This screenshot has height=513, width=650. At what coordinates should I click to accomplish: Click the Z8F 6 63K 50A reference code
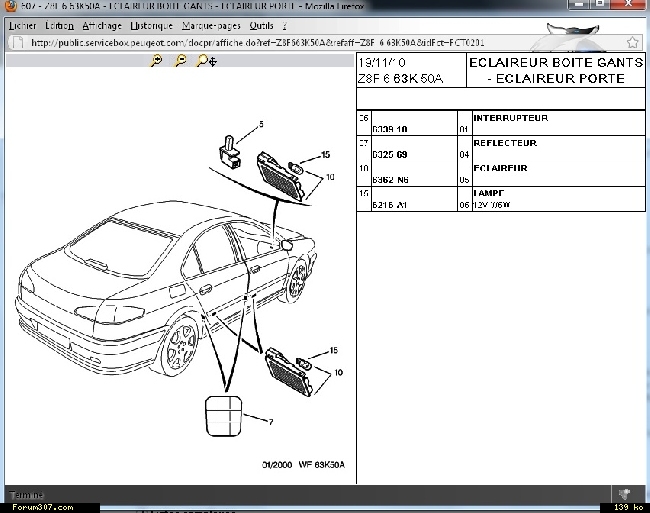coord(400,78)
